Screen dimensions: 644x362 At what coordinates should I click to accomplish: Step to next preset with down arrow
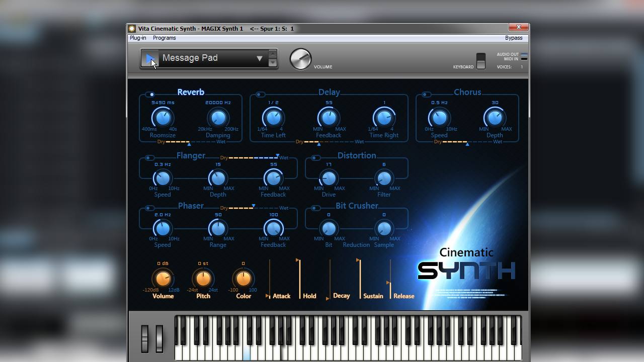pyautogui.click(x=272, y=63)
